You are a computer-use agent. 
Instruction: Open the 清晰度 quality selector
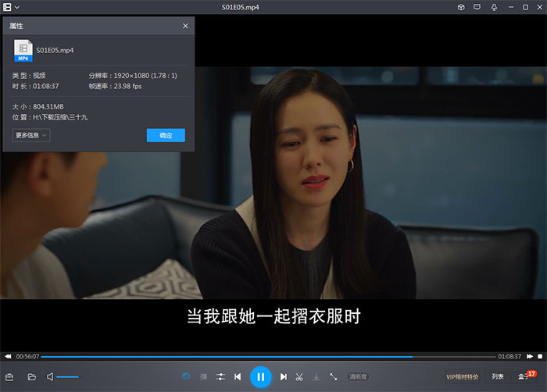358,376
